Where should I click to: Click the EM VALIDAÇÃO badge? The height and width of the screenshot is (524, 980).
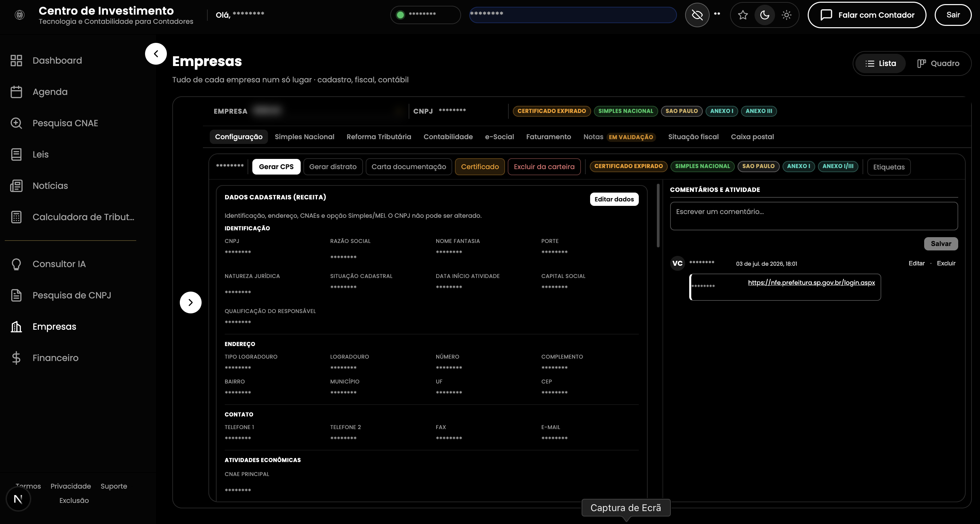[631, 137]
